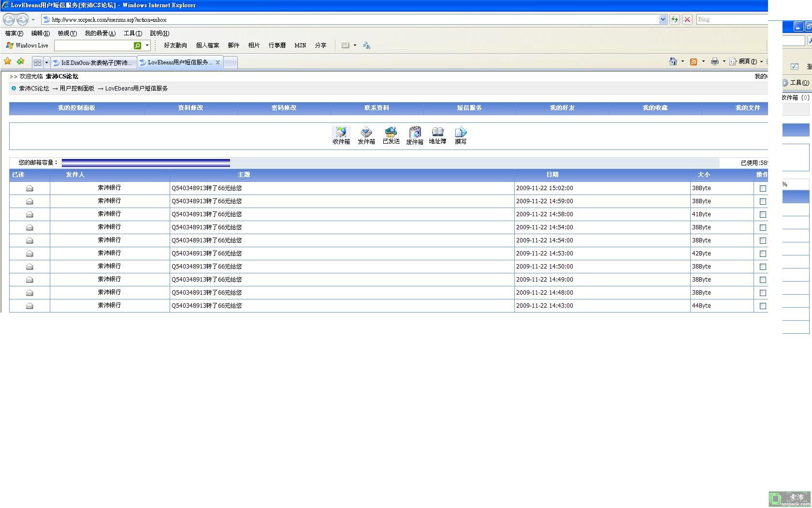
Task: Go to 密码修改 password change
Action: (284, 108)
